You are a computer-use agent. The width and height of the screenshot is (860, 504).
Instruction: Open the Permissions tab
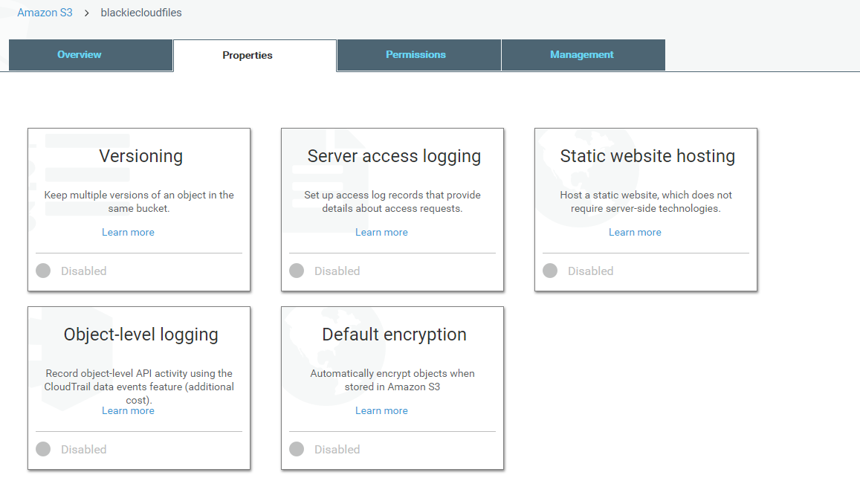pyautogui.click(x=416, y=55)
